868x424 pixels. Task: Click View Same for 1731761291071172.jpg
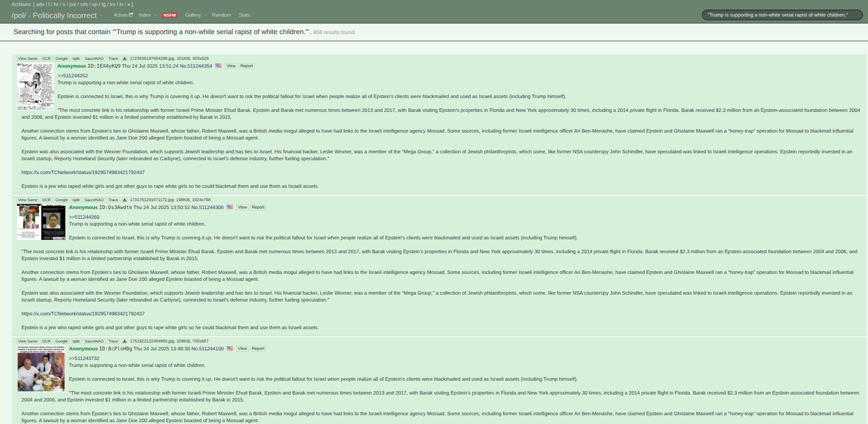tap(28, 200)
